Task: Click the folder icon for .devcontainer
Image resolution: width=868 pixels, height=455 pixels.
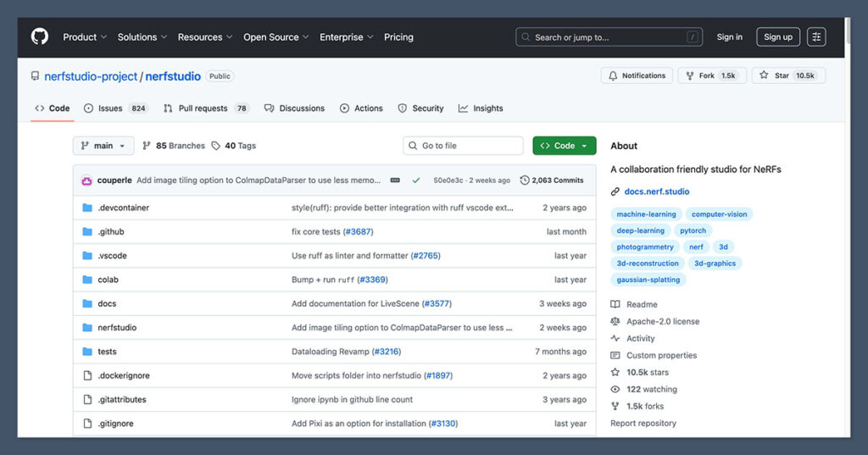Action: pos(87,208)
